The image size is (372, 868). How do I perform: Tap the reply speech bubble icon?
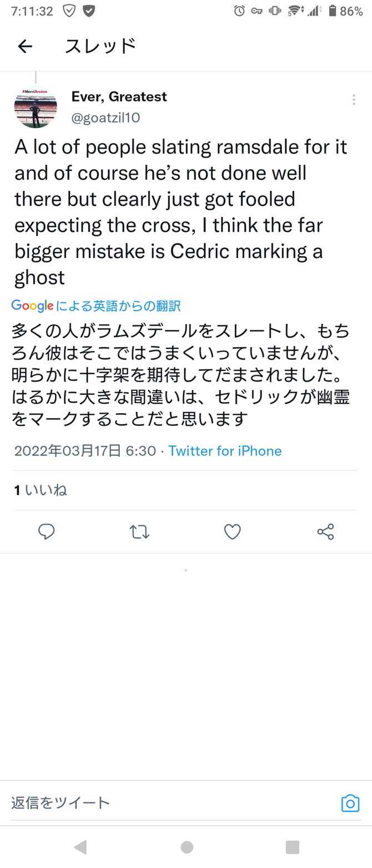pyautogui.click(x=47, y=532)
